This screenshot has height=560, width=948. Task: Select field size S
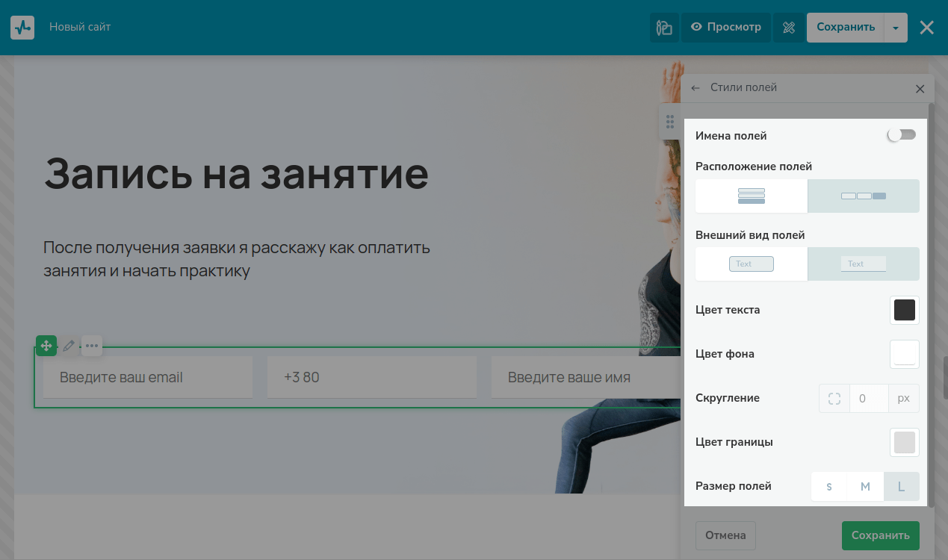(x=829, y=487)
